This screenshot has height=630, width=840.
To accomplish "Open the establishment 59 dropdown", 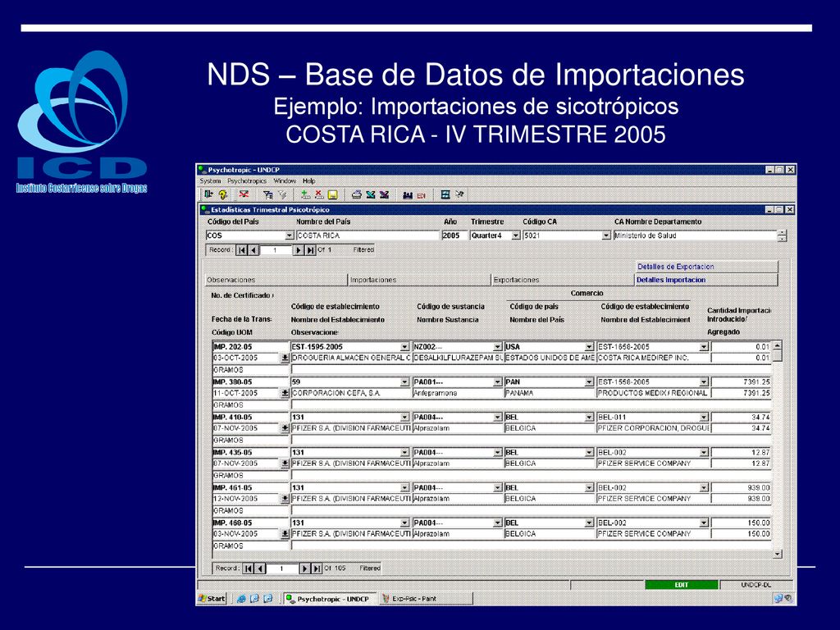I will pos(404,382).
